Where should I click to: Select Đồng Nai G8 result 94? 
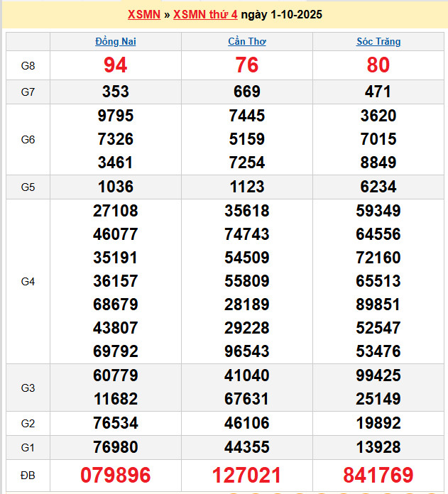click(x=116, y=65)
